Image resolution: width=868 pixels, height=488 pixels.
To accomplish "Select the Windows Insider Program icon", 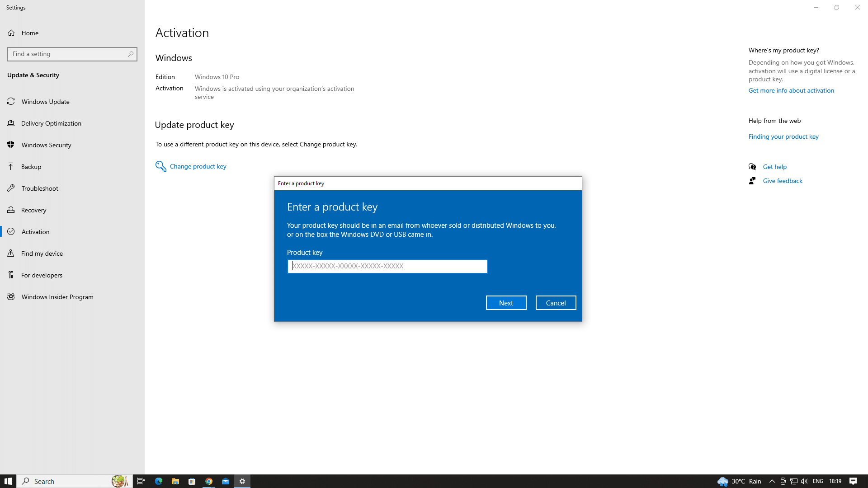I will 11,297.
